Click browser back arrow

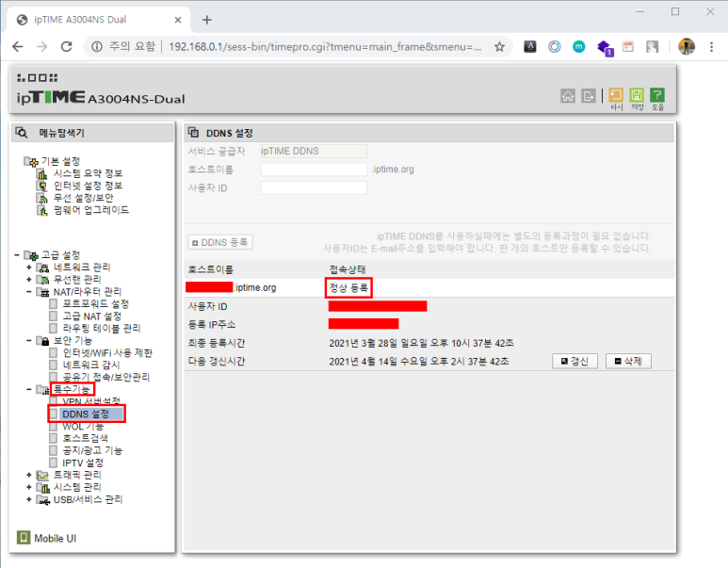coord(18,46)
